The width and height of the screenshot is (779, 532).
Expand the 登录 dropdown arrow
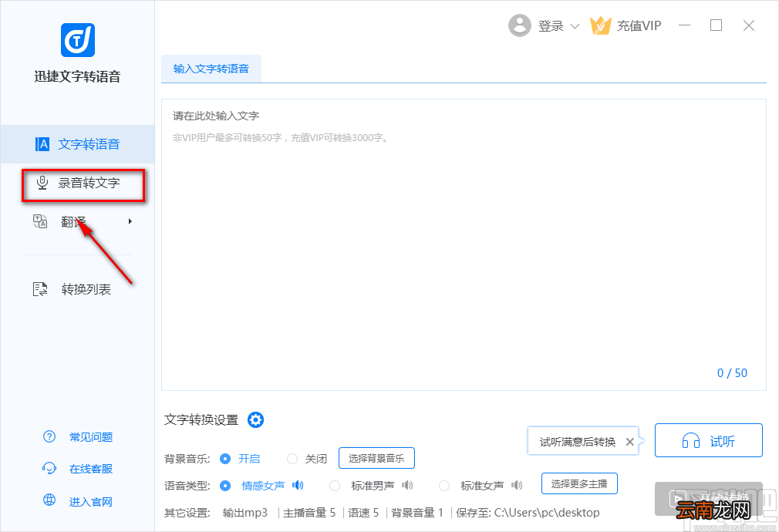pos(575,26)
